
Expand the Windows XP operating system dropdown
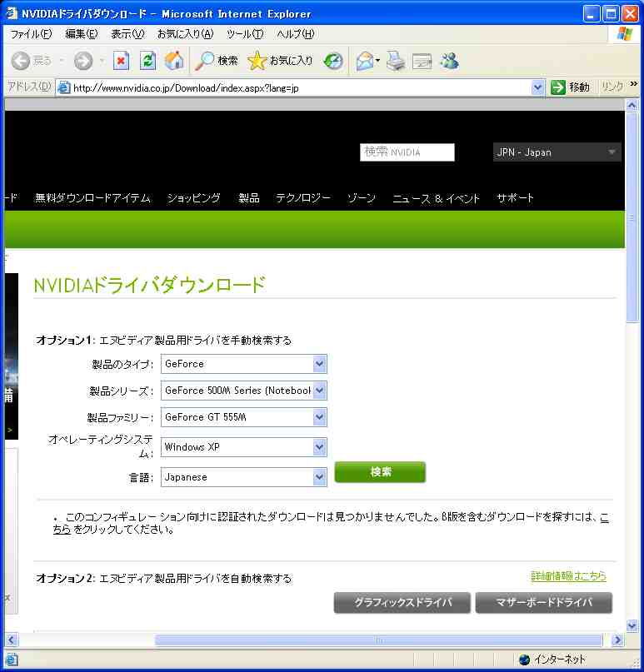pyautogui.click(x=319, y=447)
